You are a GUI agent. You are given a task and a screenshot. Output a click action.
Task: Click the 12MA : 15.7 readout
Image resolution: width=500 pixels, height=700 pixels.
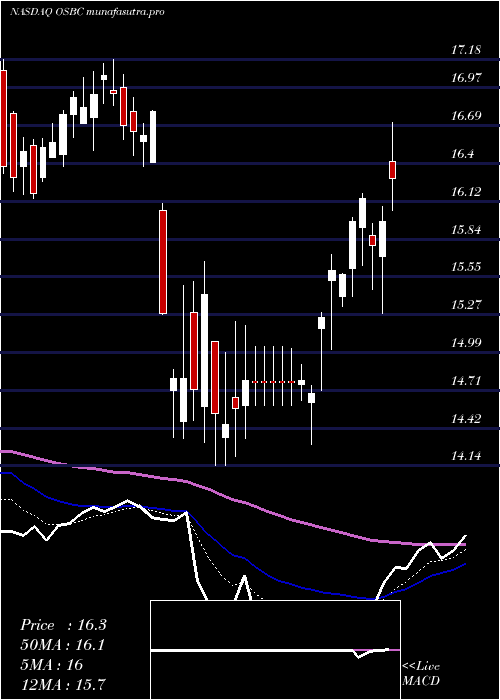(x=63, y=684)
